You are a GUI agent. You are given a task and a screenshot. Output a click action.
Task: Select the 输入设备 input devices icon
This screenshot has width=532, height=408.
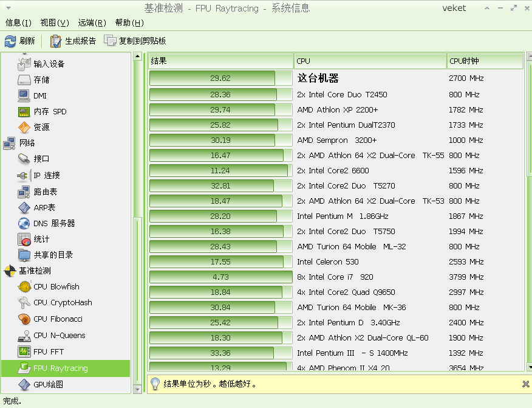[x=24, y=64]
